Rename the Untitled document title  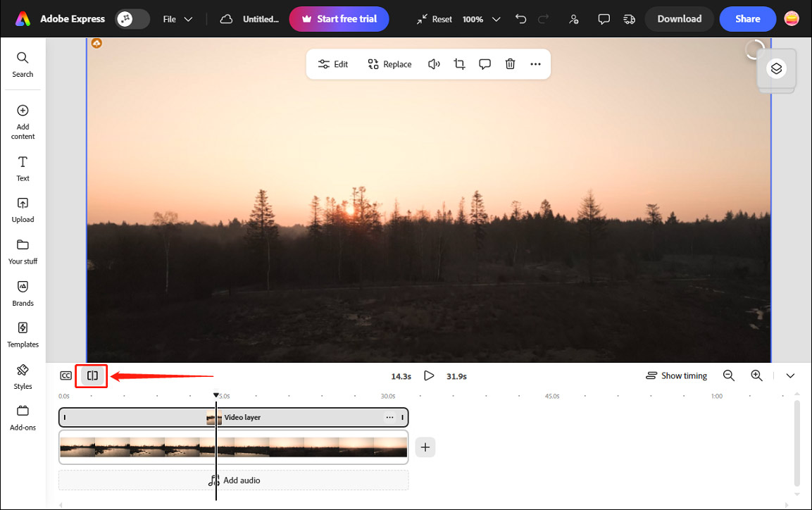261,19
